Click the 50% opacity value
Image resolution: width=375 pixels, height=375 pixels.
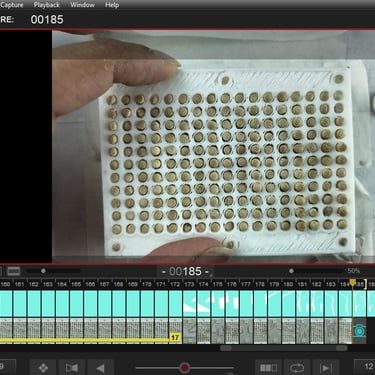click(x=354, y=271)
